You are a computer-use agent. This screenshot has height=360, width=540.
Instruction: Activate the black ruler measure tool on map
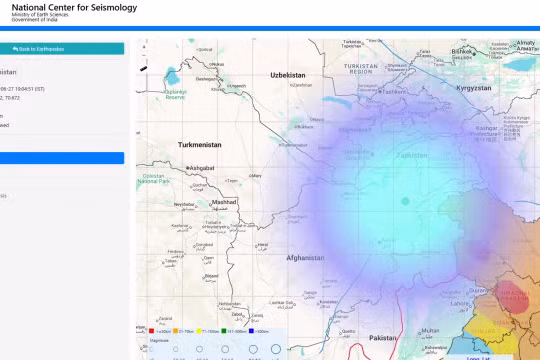click(x=144, y=69)
